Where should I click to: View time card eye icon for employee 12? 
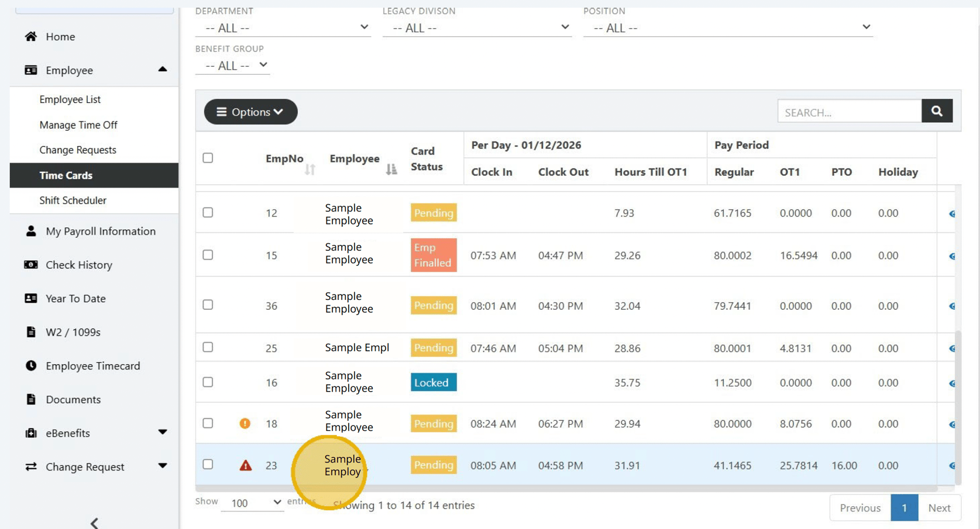[x=952, y=214]
